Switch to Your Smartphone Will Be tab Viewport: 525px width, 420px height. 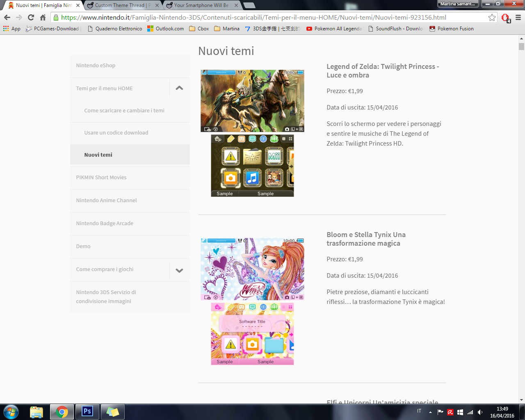click(201, 5)
